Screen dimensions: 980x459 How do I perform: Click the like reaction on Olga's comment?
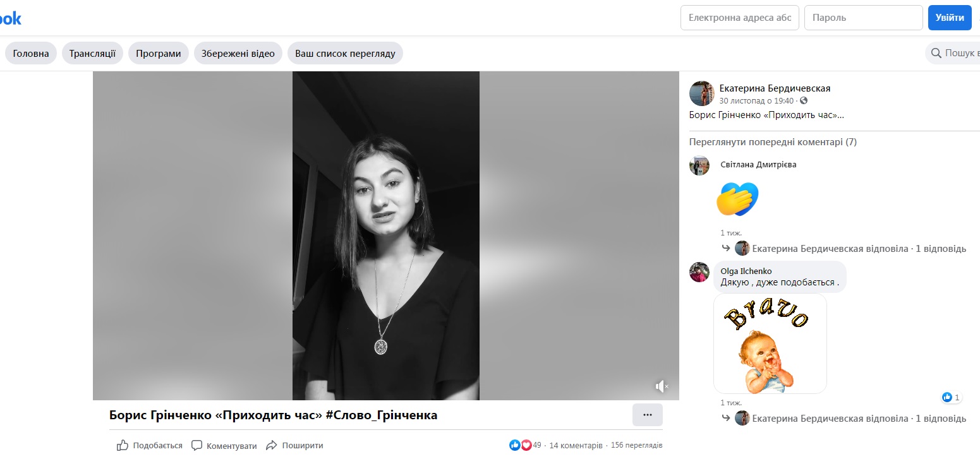point(947,397)
